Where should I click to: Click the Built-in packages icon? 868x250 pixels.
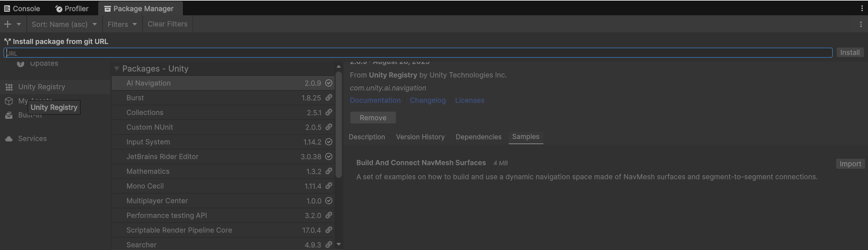tap(9, 115)
